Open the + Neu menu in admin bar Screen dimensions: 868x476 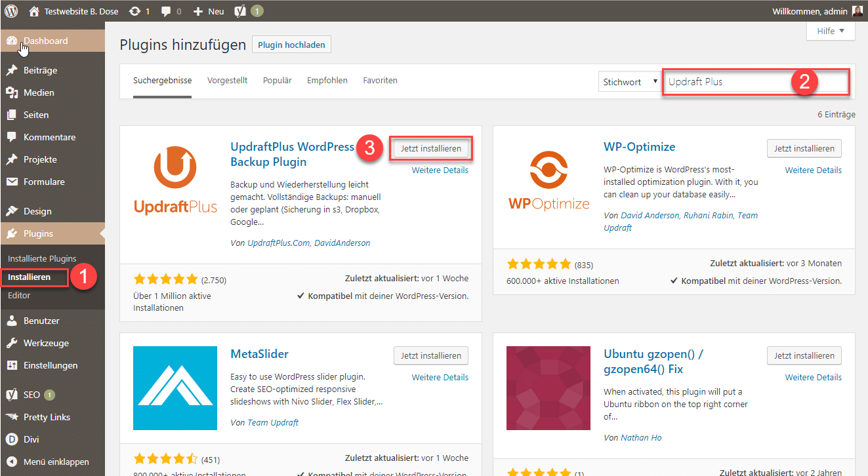click(209, 11)
